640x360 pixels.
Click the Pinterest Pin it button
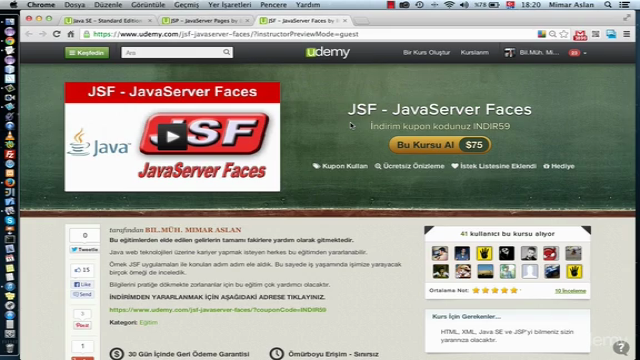(x=82, y=325)
